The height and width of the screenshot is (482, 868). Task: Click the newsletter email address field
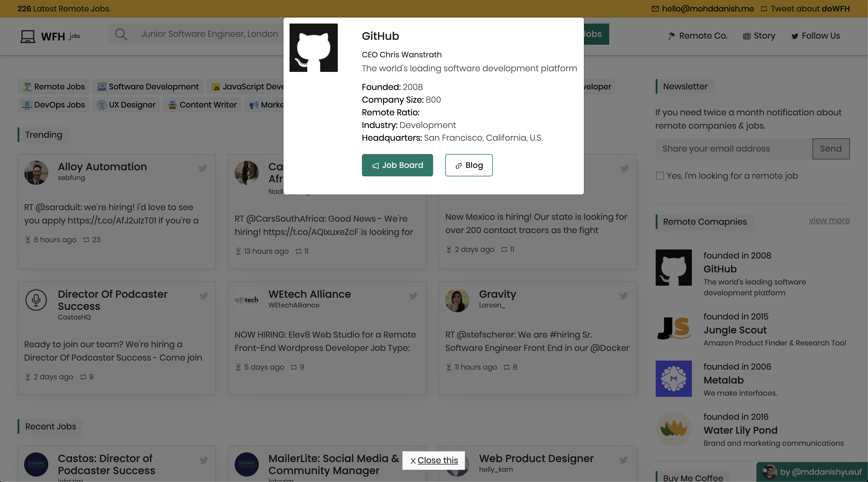click(x=733, y=149)
